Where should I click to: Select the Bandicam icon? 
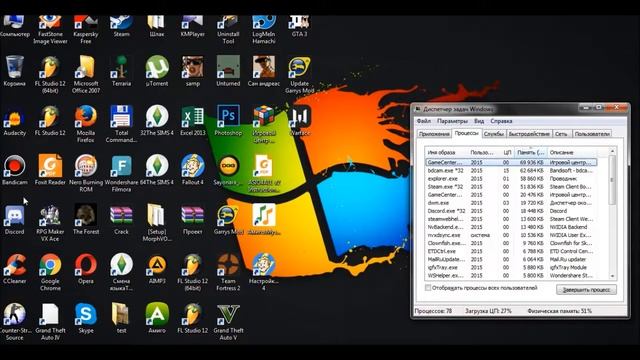[15, 170]
